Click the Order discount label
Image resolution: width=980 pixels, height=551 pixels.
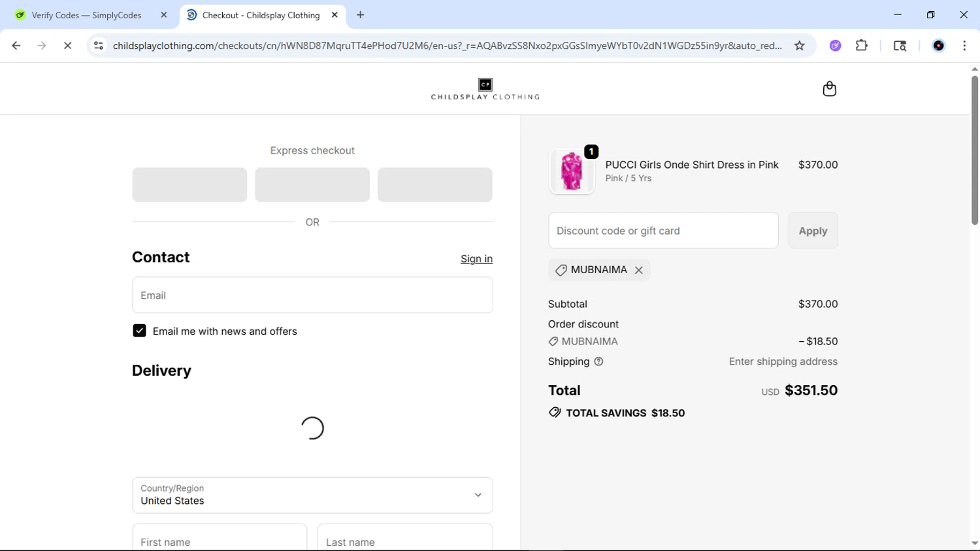pos(583,324)
